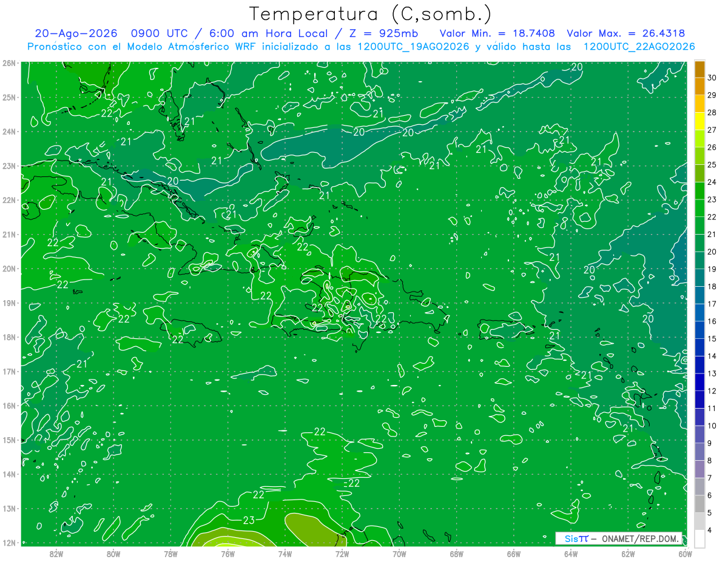Click the "78W" longitude axis label
Screen dimensions: 728x562
click(170, 553)
